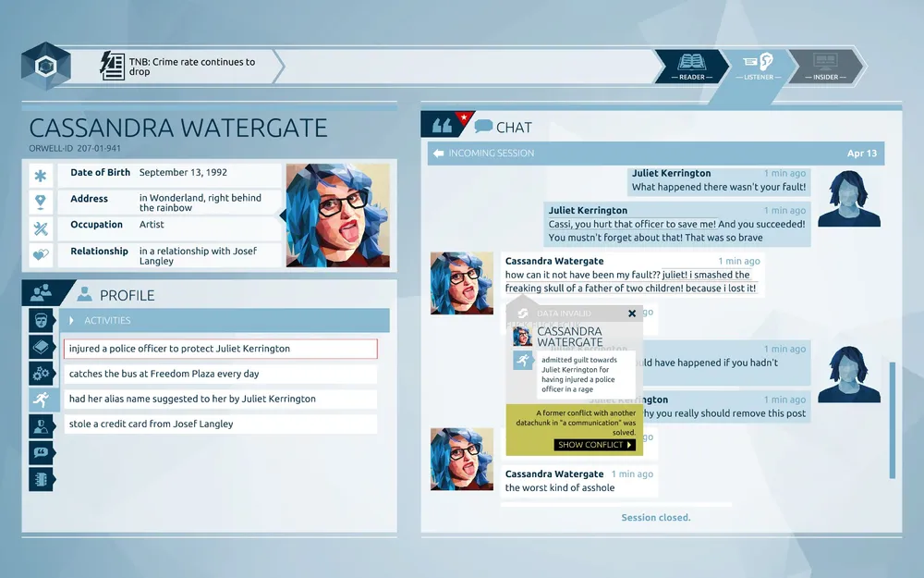The width and height of the screenshot is (924, 578).
Task: Click the Relationship hearts icon
Action: (41, 255)
